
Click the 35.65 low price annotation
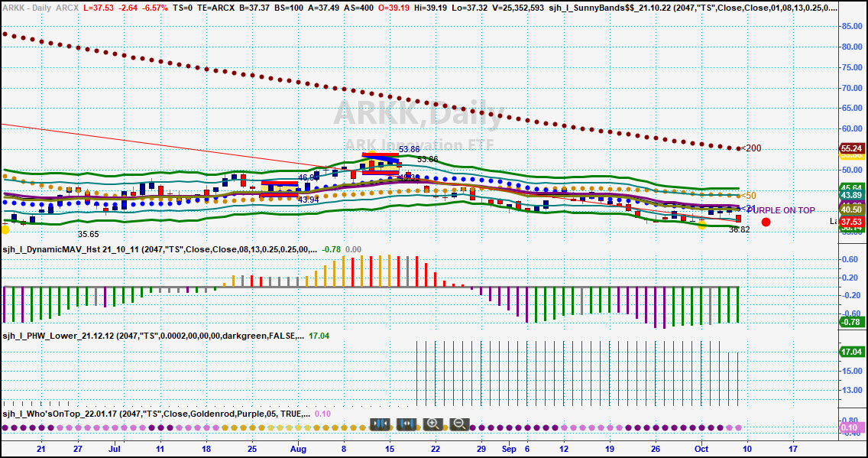pos(88,234)
